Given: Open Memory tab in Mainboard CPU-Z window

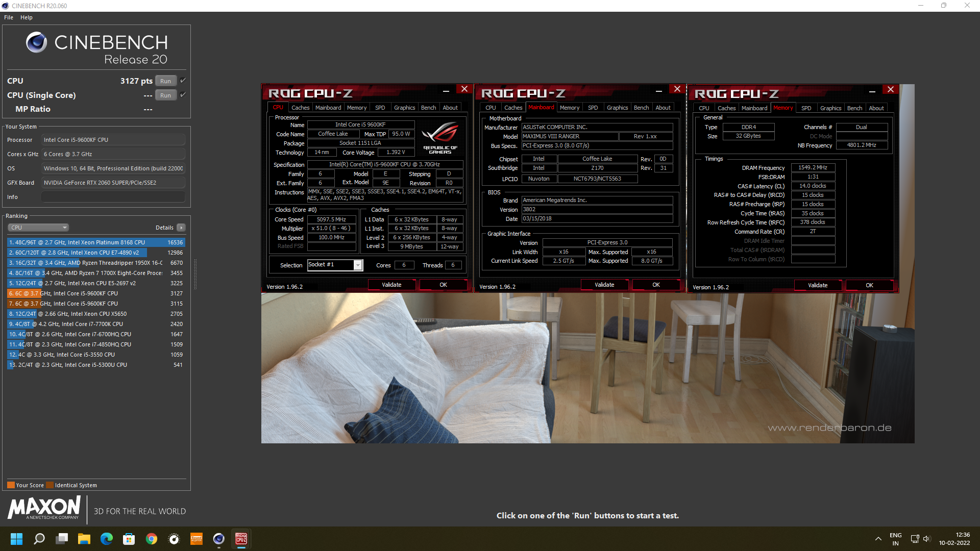Looking at the screenshot, I should click(570, 108).
